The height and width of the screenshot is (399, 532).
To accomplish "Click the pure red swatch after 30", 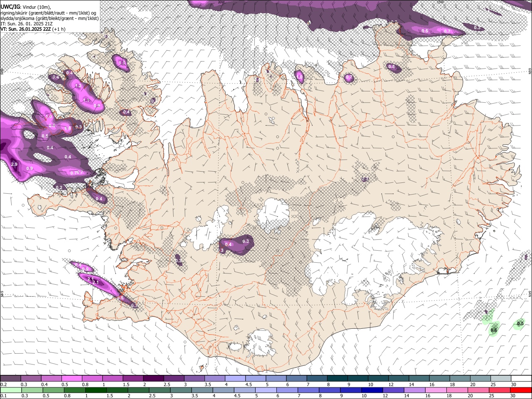I will point(521,390).
